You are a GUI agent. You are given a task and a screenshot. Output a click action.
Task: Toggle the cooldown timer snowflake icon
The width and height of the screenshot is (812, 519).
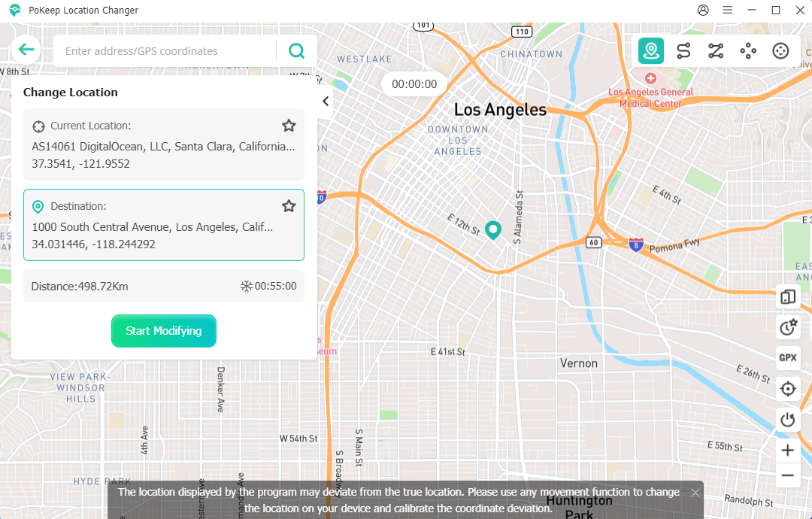[x=246, y=286]
